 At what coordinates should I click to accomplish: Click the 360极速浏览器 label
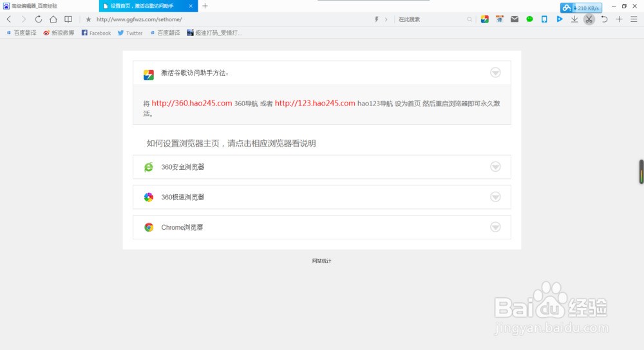[x=183, y=197]
